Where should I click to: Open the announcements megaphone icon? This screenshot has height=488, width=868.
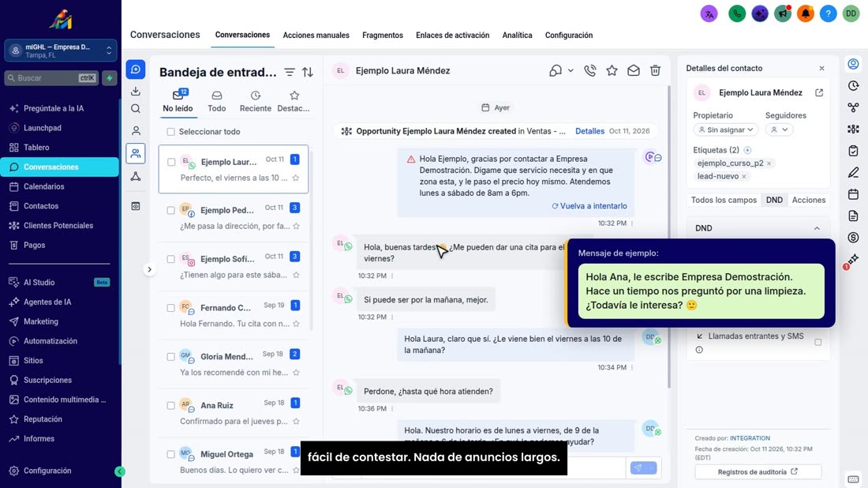[x=783, y=14]
